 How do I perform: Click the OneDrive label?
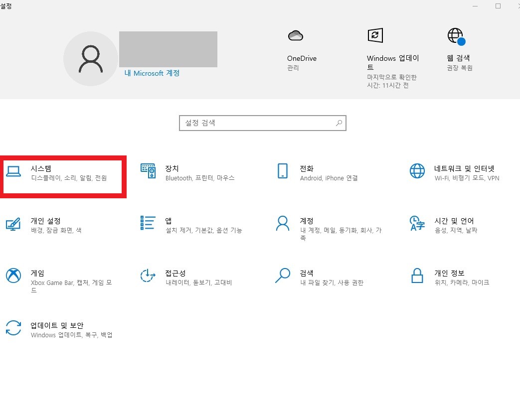302,58
